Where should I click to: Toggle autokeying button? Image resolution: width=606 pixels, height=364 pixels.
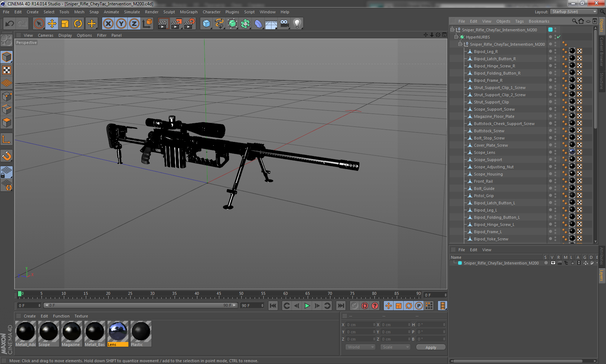tap(365, 306)
